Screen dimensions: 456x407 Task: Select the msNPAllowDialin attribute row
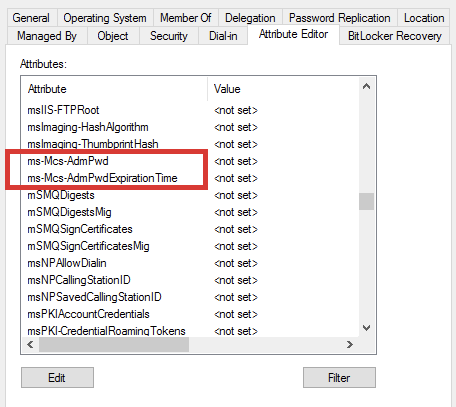(190, 263)
